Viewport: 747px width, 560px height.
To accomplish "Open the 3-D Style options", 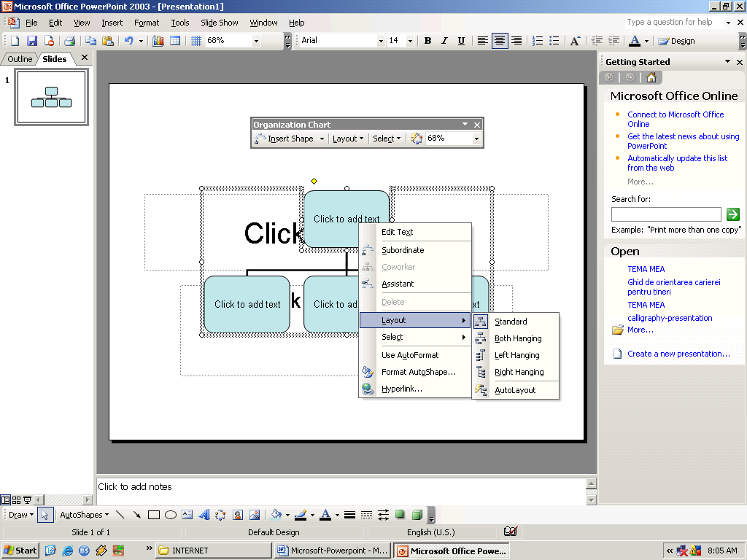I will point(417,515).
